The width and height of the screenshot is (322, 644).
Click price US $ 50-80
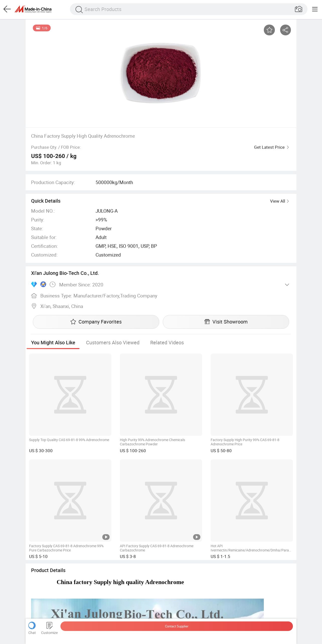[x=221, y=451]
